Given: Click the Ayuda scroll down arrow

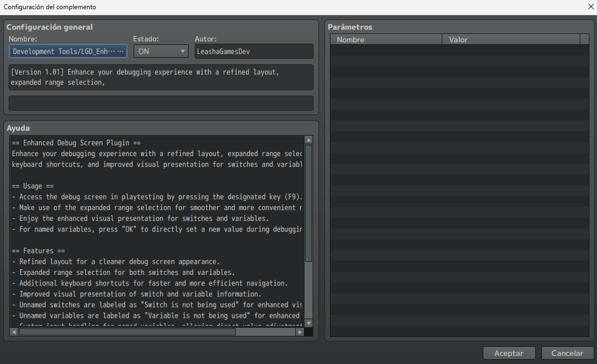Looking at the screenshot, I should pyautogui.click(x=309, y=323).
